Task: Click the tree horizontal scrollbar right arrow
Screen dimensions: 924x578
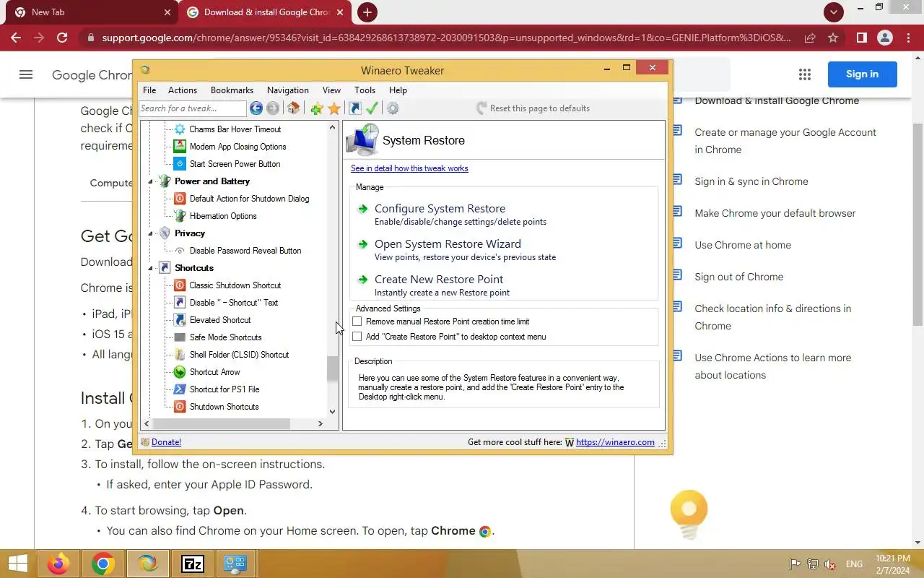Action: pos(321,424)
